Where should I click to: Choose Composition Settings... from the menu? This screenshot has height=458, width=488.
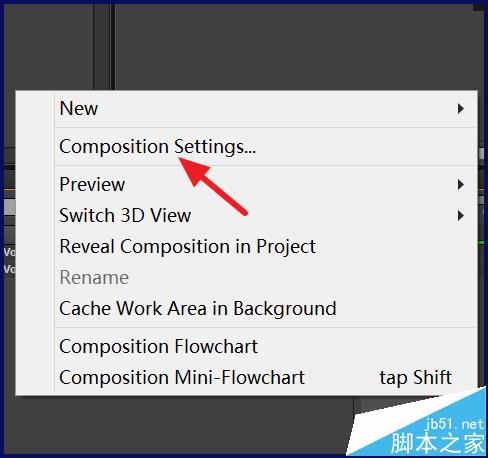(266, 147)
